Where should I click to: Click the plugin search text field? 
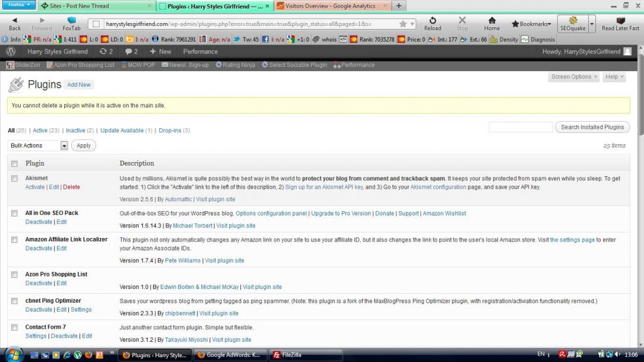[521, 127]
